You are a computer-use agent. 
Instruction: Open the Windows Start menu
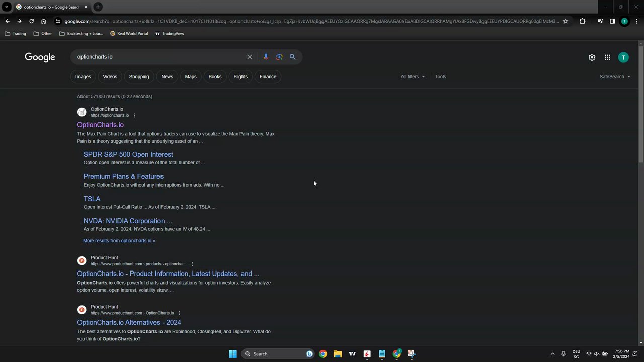[x=232, y=354]
